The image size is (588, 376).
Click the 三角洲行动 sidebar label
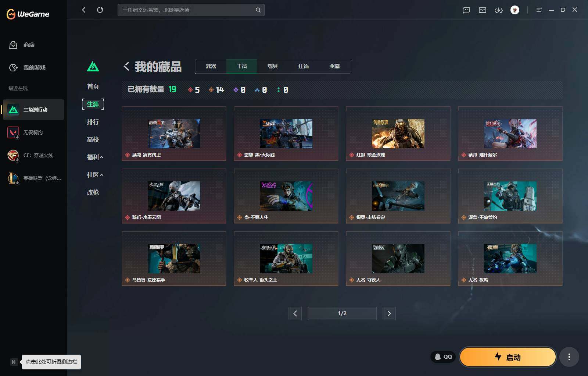pos(35,110)
